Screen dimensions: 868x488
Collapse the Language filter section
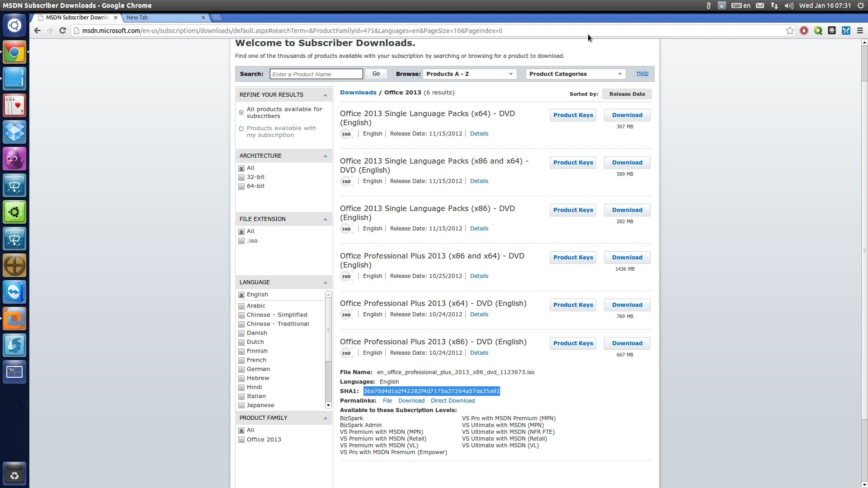pyautogui.click(x=325, y=282)
